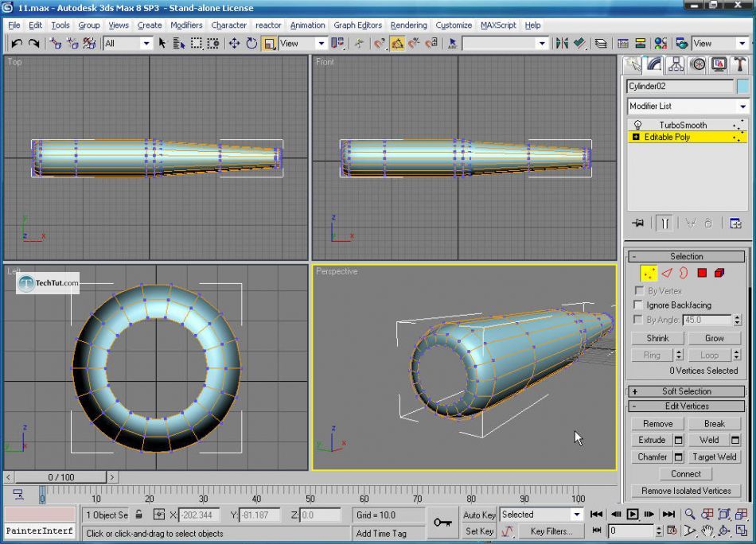The height and width of the screenshot is (544, 756).
Task: Enable the By Vertex checkbox
Action: click(639, 290)
